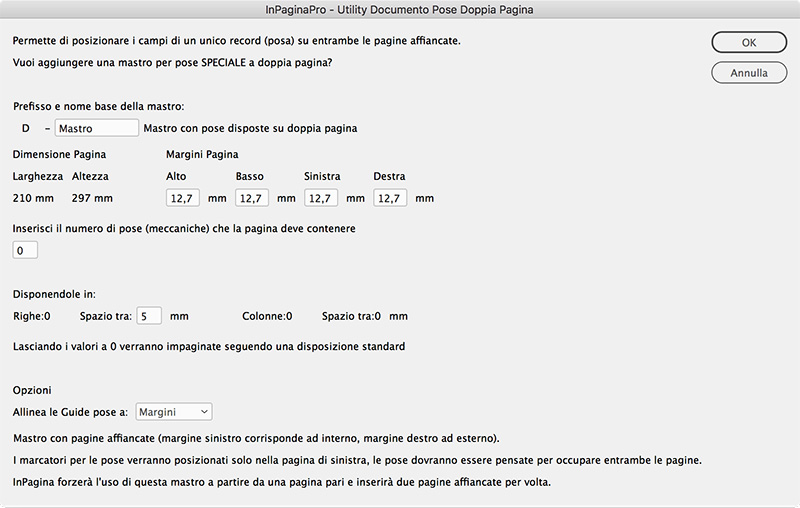Screen dimensions: 800x508
Task: Click the Righe:0 value label
Action: coord(31,316)
